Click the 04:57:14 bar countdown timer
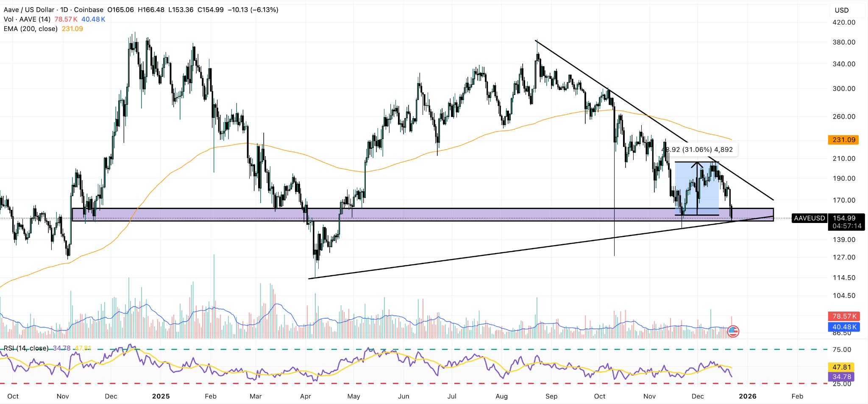868x404 pixels. tap(846, 226)
